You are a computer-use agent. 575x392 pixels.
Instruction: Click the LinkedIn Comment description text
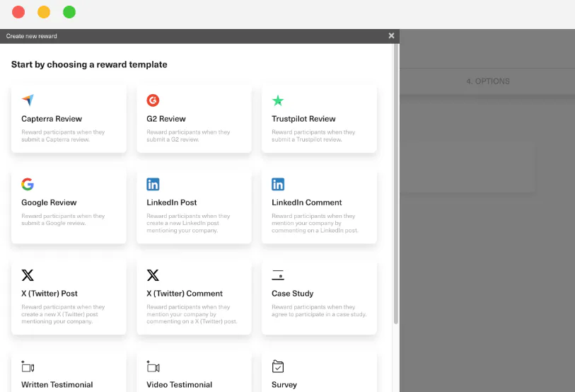(315, 223)
